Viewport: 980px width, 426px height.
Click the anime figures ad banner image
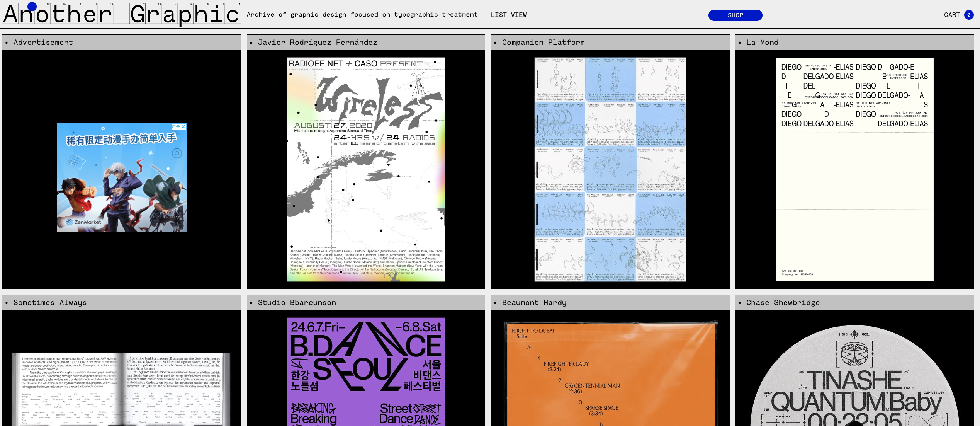pos(122,177)
